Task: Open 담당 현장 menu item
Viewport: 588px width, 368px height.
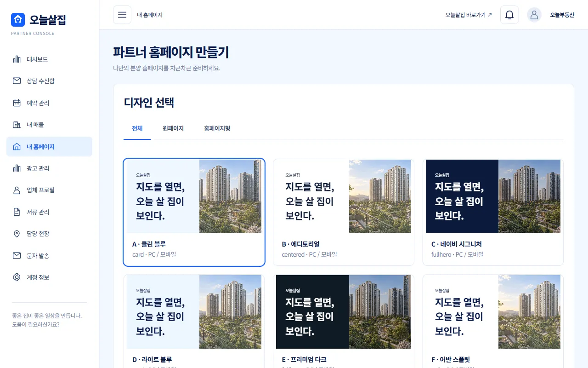Action: click(49, 234)
